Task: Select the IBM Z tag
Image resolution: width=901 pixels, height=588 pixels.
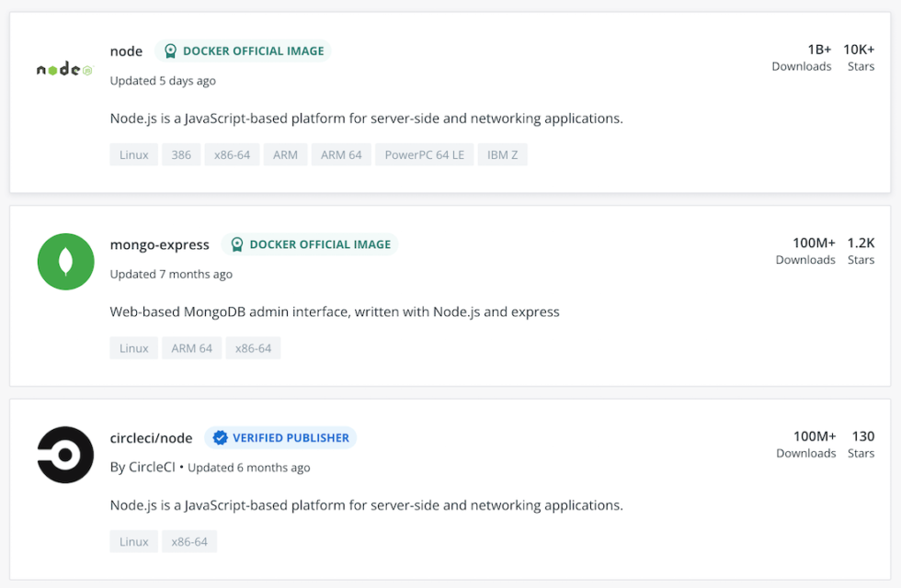Action: click(x=502, y=154)
